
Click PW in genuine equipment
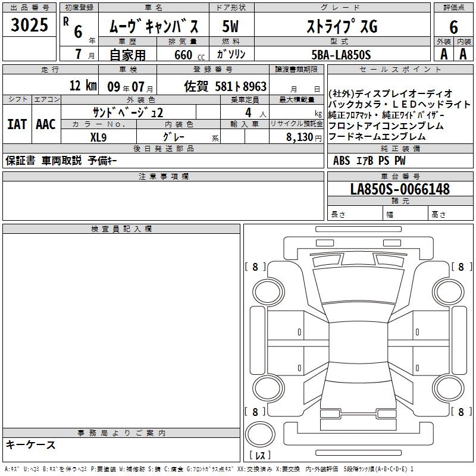[400, 161]
